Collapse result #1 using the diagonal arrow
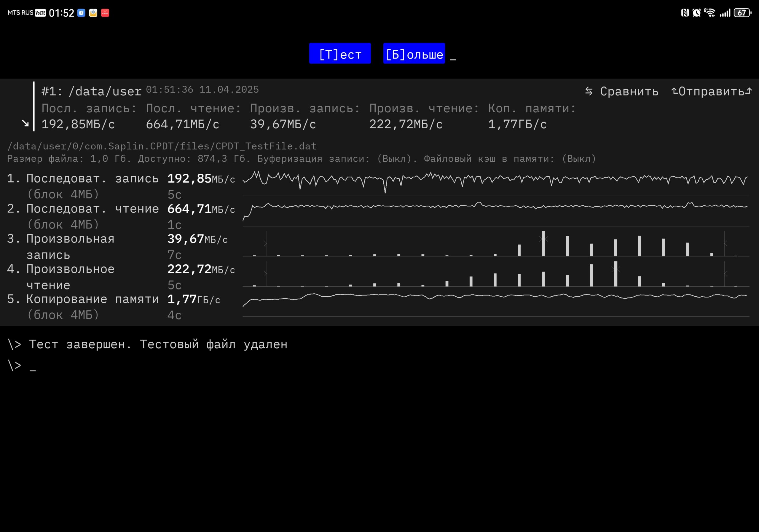Image resolution: width=759 pixels, height=532 pixels. pos(25,123)
